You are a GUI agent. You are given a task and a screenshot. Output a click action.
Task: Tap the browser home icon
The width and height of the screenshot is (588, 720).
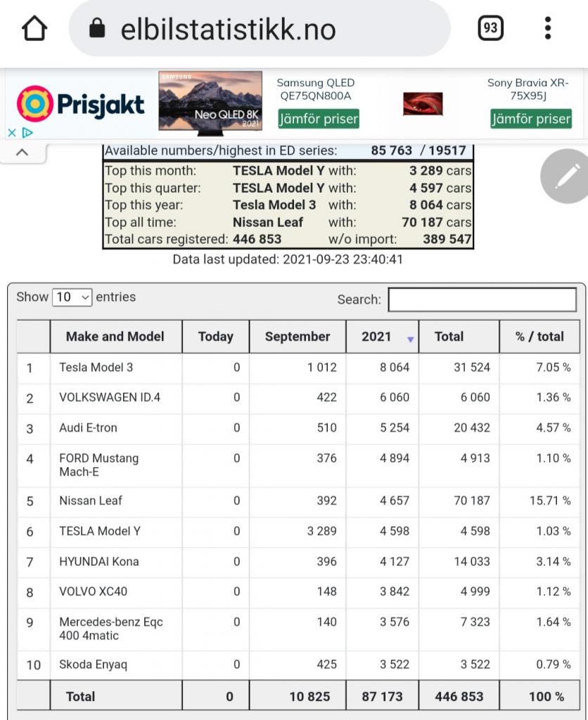tap(34, 29)
